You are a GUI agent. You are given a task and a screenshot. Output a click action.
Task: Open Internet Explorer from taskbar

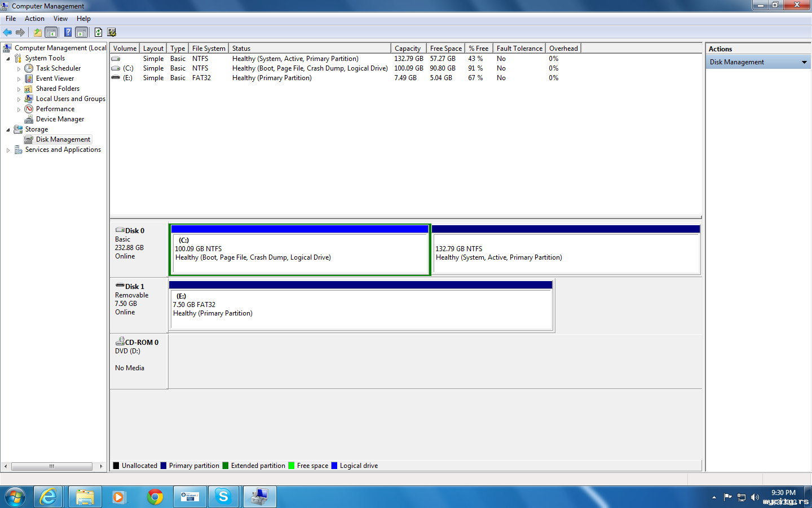click(x=49, y=497)
